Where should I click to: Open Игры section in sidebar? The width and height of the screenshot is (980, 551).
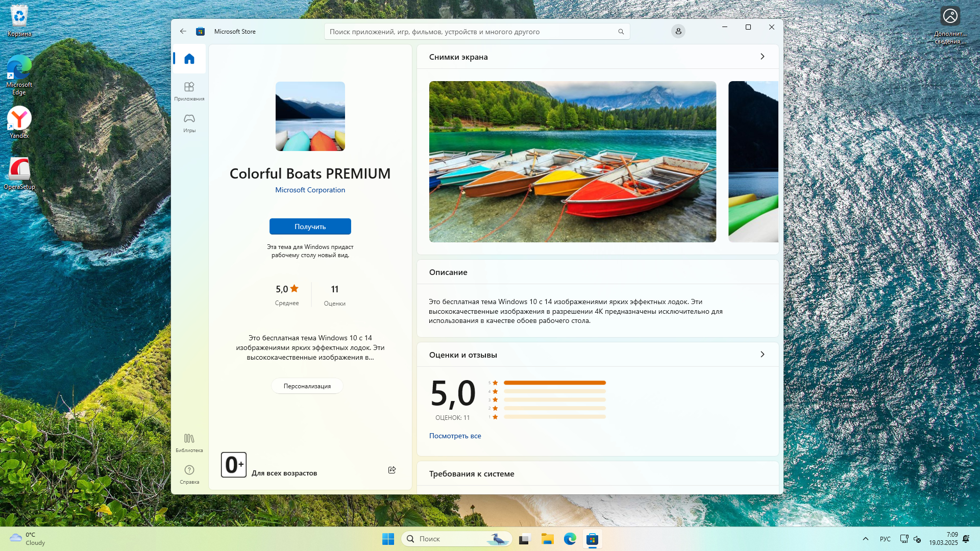click(189, 122)
